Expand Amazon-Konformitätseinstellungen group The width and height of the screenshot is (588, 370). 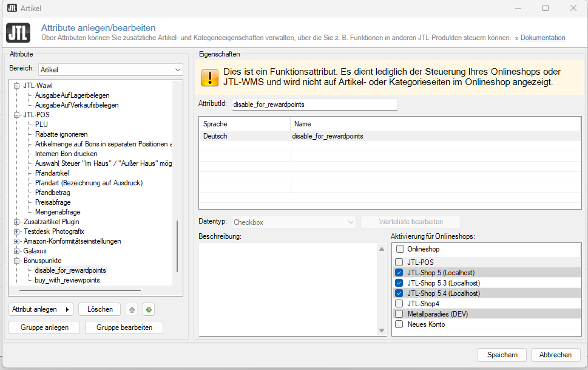pyautogui.click(x=16, y=241)
